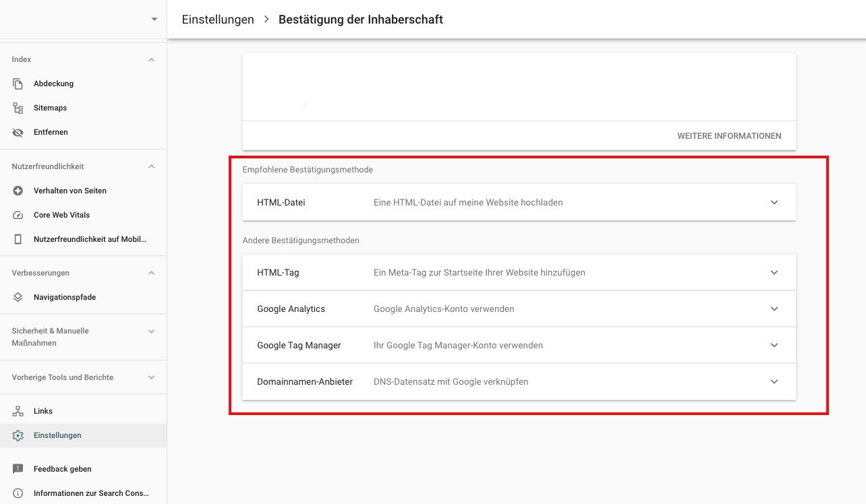The height and width of the screenshot is (504, 866).
Task: Click the Verhalten von Seiten icon
Action: (18, 191)
